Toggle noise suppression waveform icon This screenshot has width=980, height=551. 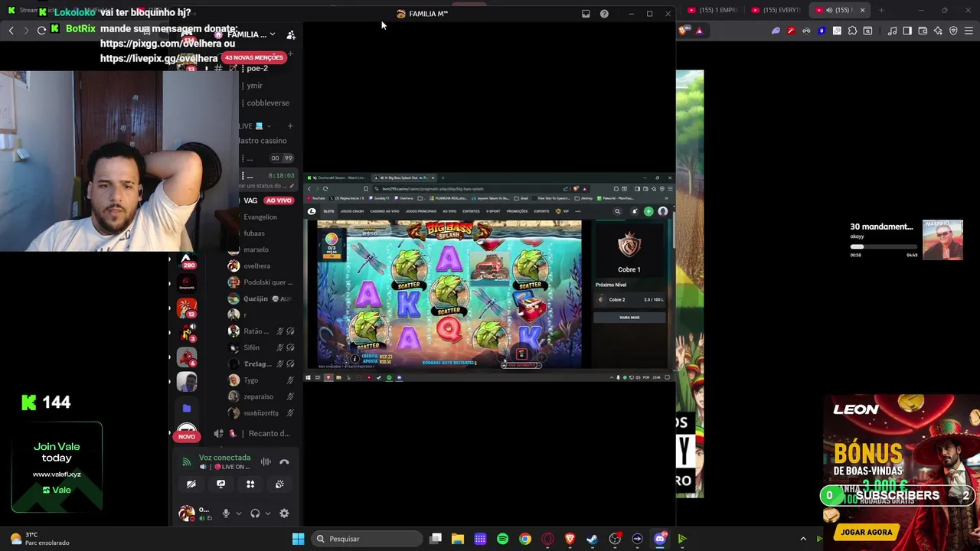click(266, 461)
